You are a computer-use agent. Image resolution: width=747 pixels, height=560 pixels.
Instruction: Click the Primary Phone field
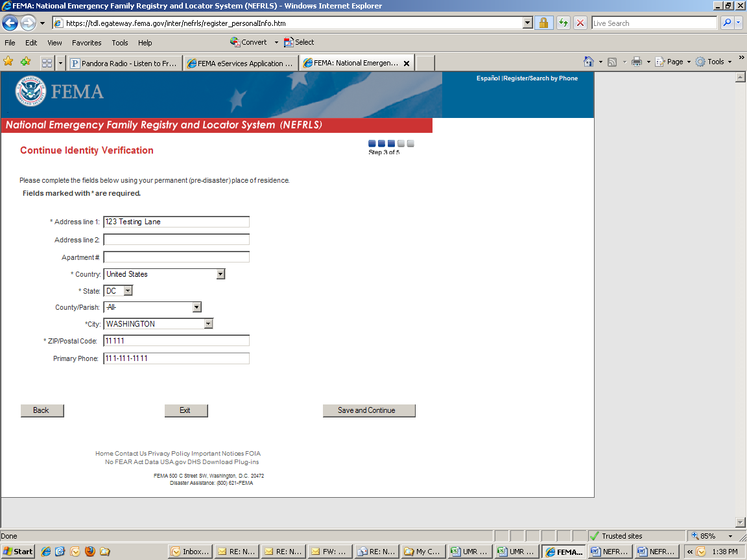pos(176,358)
